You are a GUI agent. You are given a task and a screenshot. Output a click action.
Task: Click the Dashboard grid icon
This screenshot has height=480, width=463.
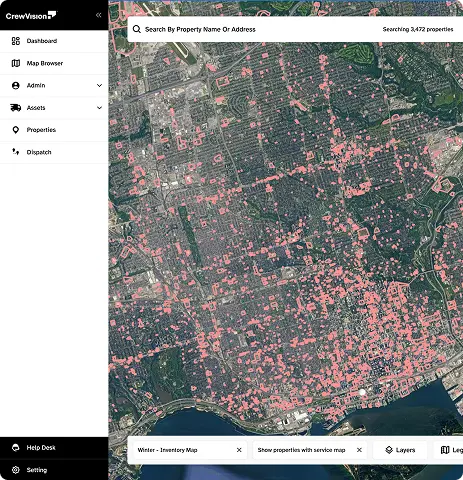[16, 41]
